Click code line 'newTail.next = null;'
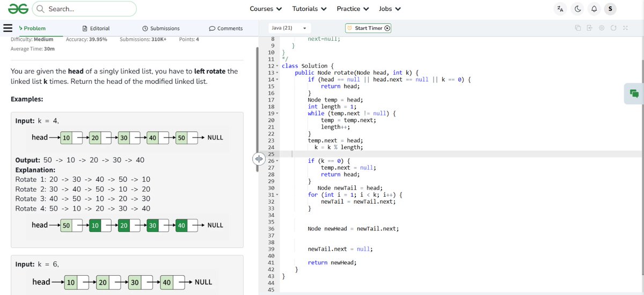Viewport: 644px width, 295px height. click(340, 249)
